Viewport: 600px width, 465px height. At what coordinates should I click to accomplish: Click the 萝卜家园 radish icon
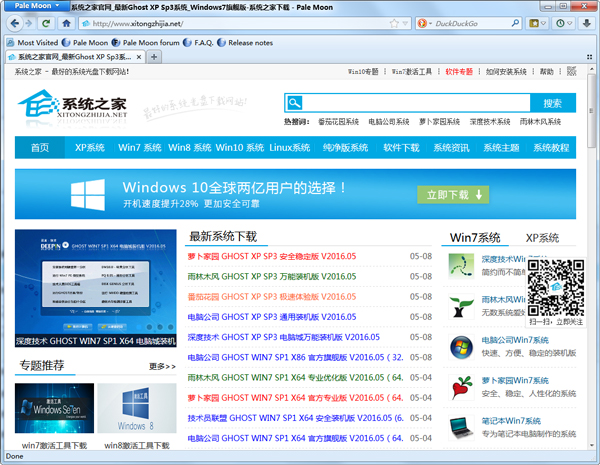tap(461, 387)
